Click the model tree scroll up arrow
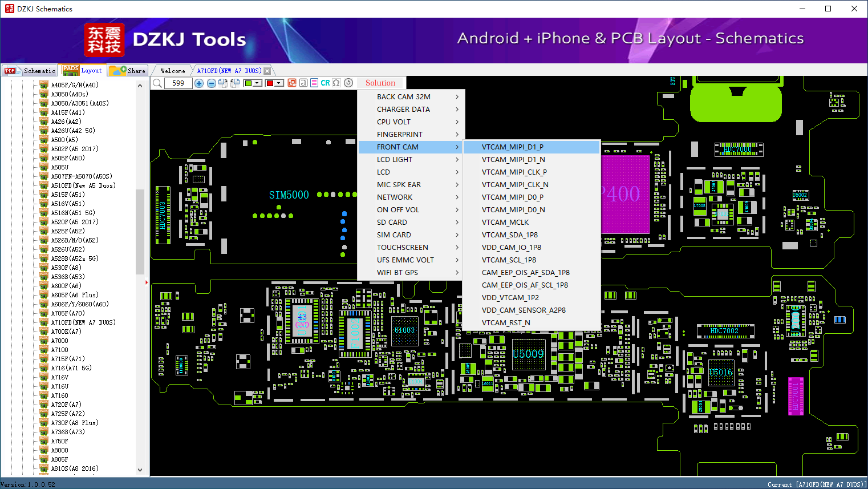The width and height of the screenshot is (868, 489). (x=140, y=86)
